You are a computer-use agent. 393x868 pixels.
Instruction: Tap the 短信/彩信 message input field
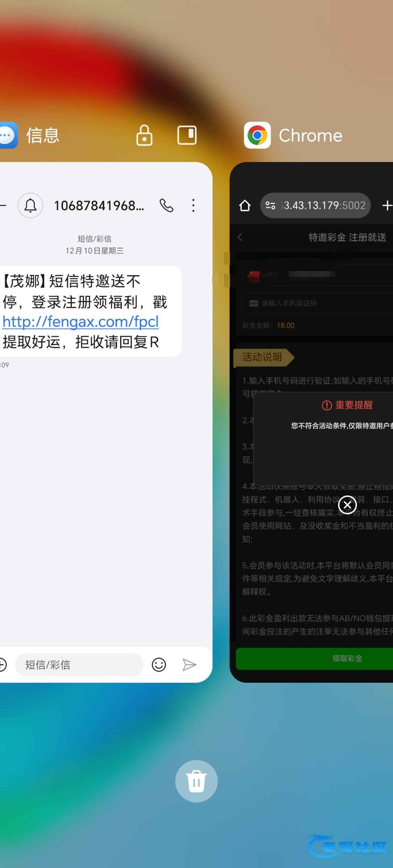pyautogui.click(x=79, y=665)
